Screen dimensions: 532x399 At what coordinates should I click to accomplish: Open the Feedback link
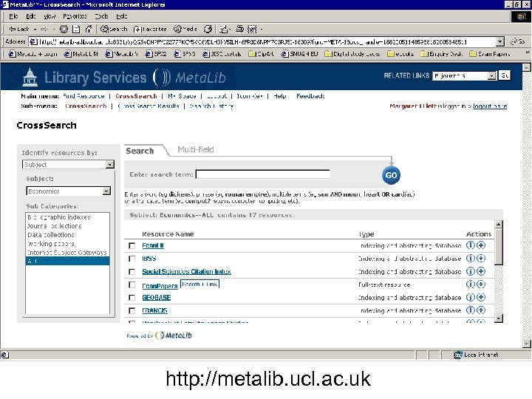coord(310,96)
